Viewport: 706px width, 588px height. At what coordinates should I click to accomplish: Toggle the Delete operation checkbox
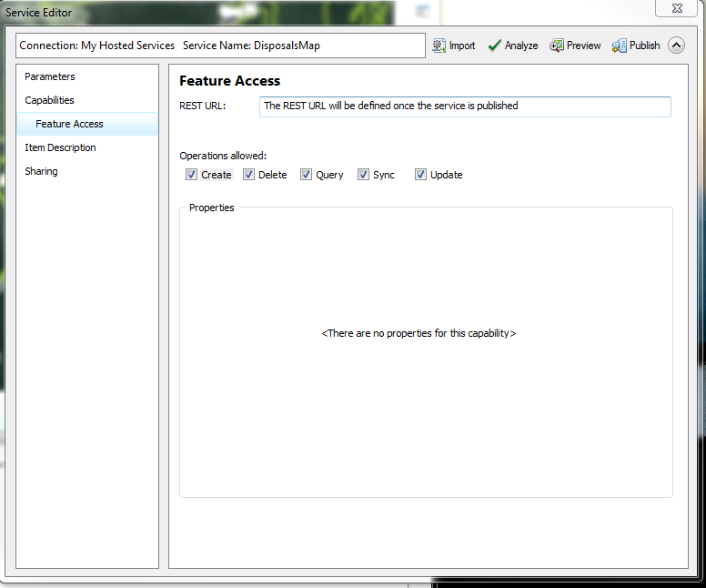point(248,175)
